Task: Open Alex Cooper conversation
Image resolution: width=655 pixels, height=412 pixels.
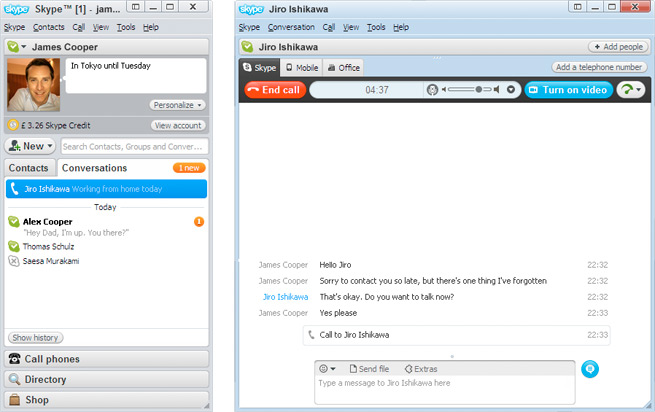Action: tap(107, 226)
